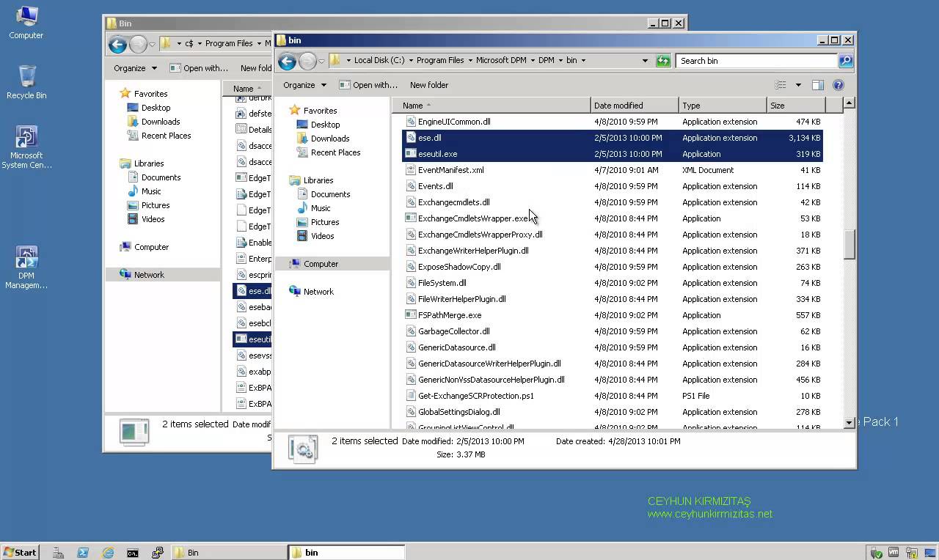Open Explorer Help with the question mark icon
Viewport: 939px width, 560px height.
pos(838,83)
